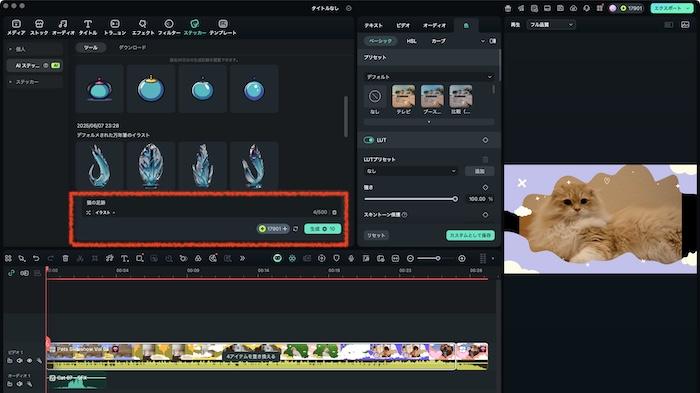Click the voiceover microphone icon in timeline toolbar

(351, 259)
